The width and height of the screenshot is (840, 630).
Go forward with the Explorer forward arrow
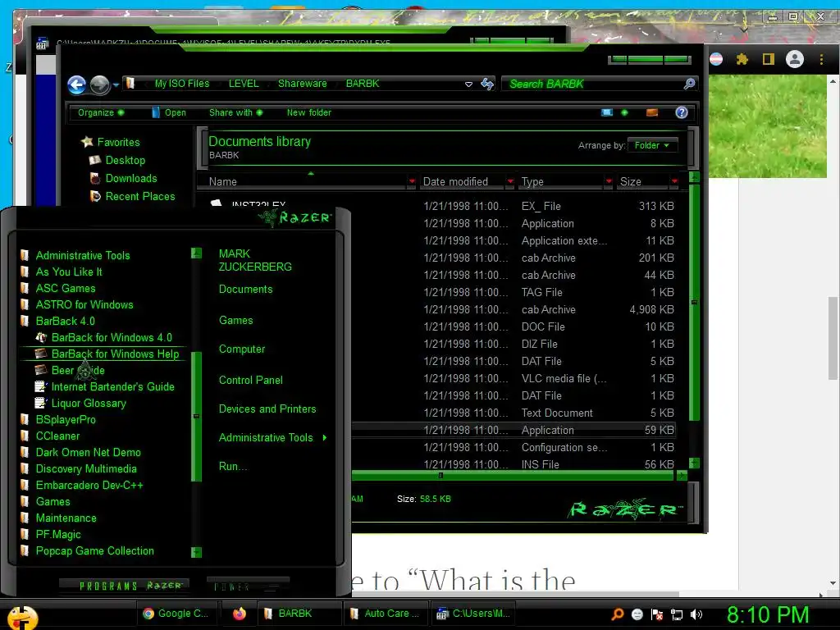[x=99, y=84]
